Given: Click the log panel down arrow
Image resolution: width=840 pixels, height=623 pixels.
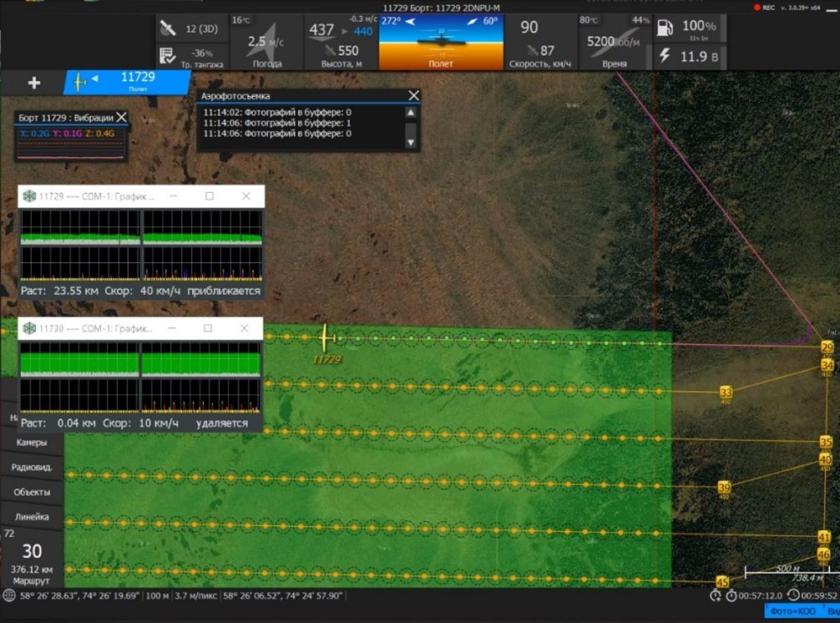Looking at the screenshot, I should pos(411,143).
